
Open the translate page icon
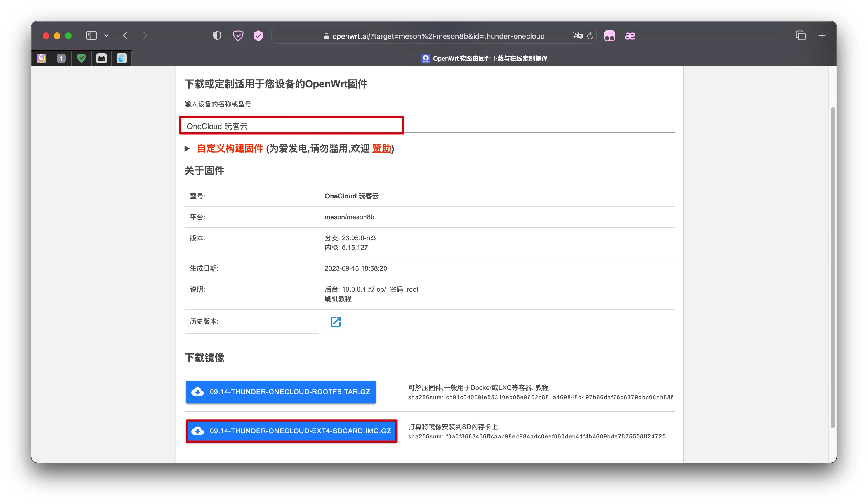coord(578,36)
